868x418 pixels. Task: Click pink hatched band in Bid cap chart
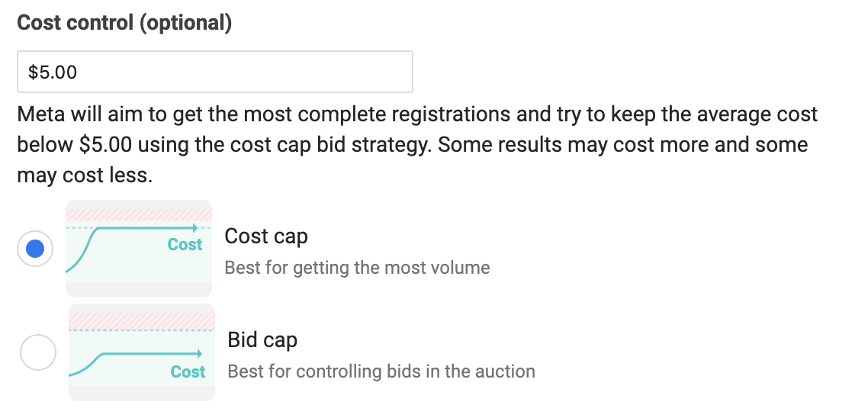point(142,320)
